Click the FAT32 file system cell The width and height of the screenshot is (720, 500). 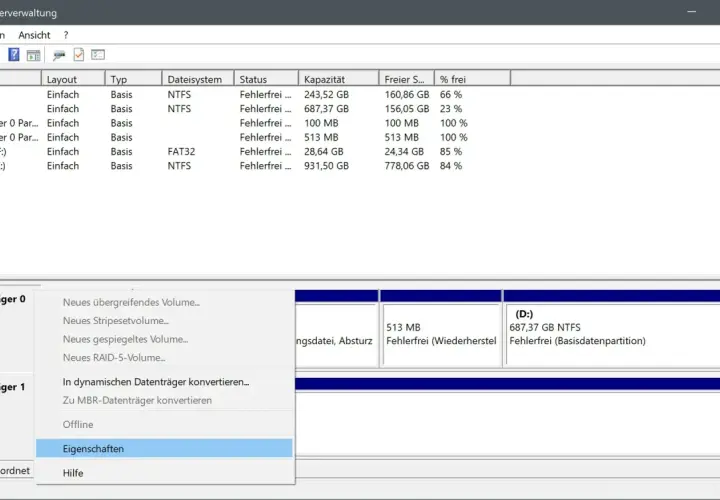point(181,152)
